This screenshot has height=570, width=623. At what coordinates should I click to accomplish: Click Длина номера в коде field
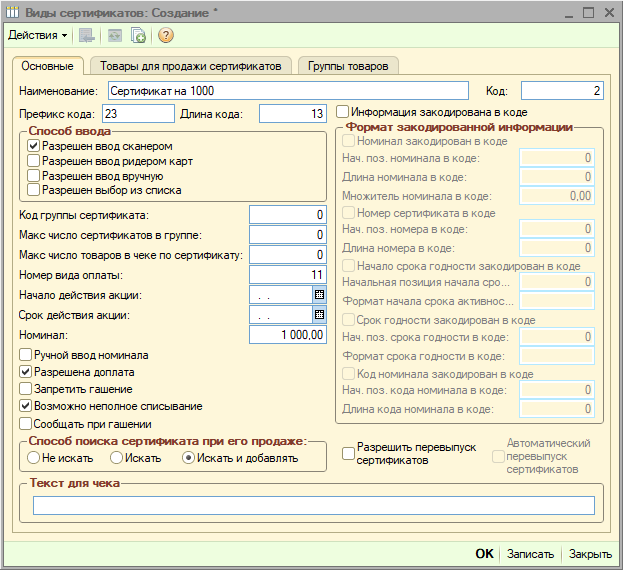click(x=557, y=248)
